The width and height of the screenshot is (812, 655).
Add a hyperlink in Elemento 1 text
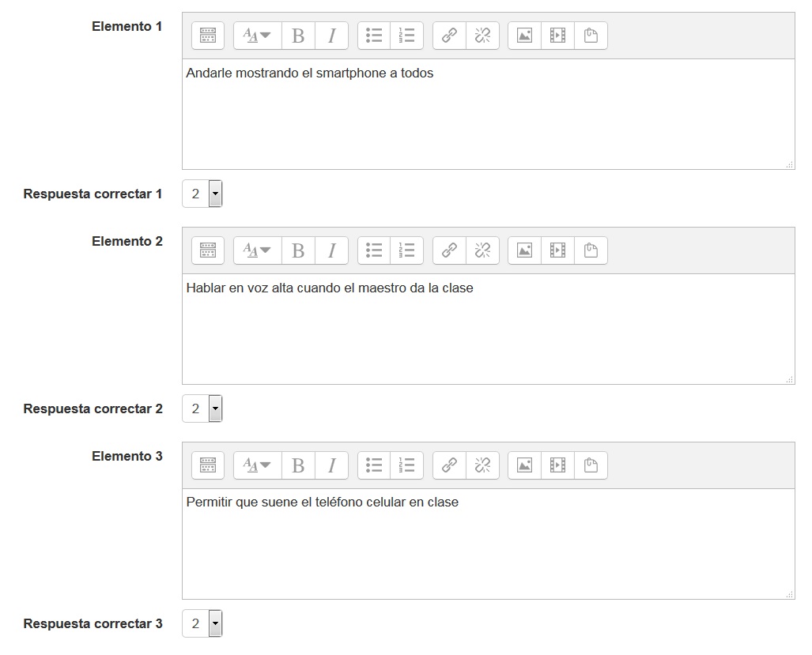448,35
